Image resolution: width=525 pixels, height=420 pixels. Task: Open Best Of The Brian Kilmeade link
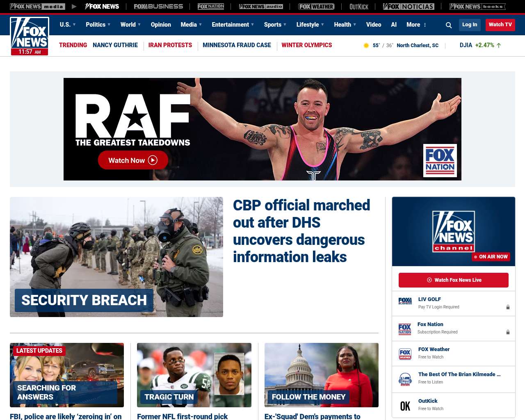[x=459, y=374]
